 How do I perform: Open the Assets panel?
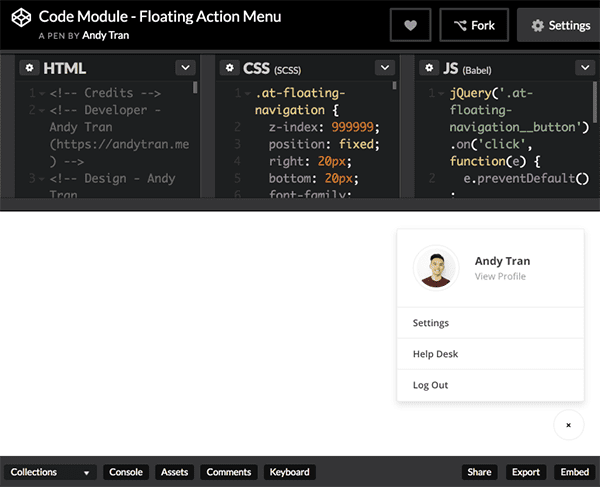[x=174, y=472]
